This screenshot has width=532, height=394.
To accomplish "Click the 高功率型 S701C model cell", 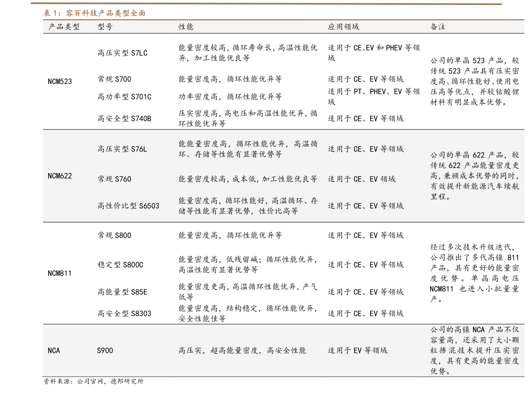I will click(x=124, y=96).
